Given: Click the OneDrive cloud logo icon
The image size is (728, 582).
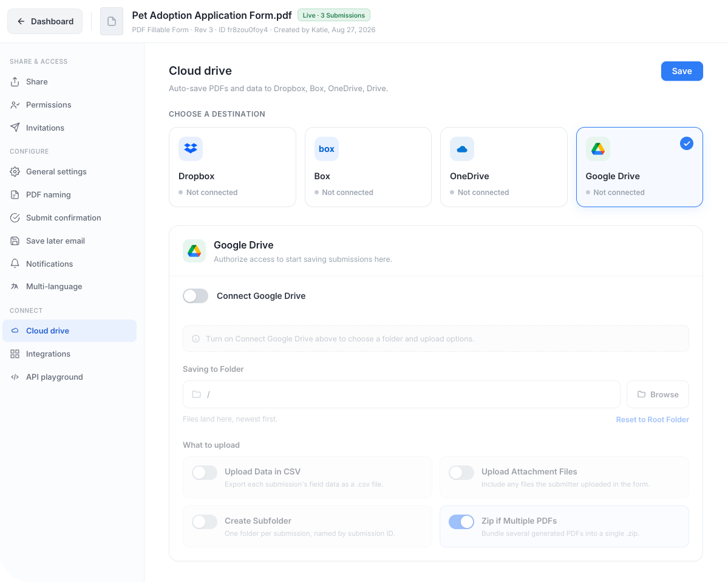Looking at the screenshot, I should (462, 149).
